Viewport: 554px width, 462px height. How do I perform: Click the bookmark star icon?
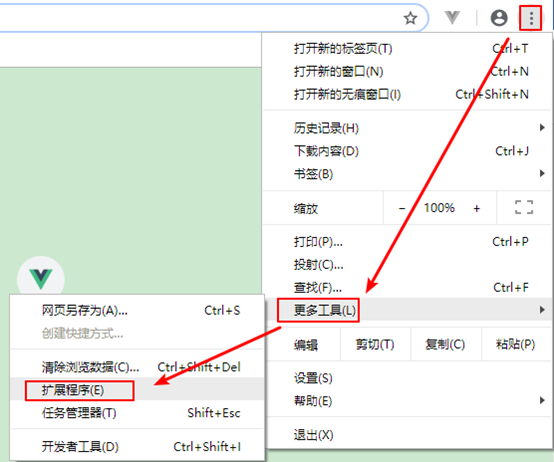[x=410, y=18]
